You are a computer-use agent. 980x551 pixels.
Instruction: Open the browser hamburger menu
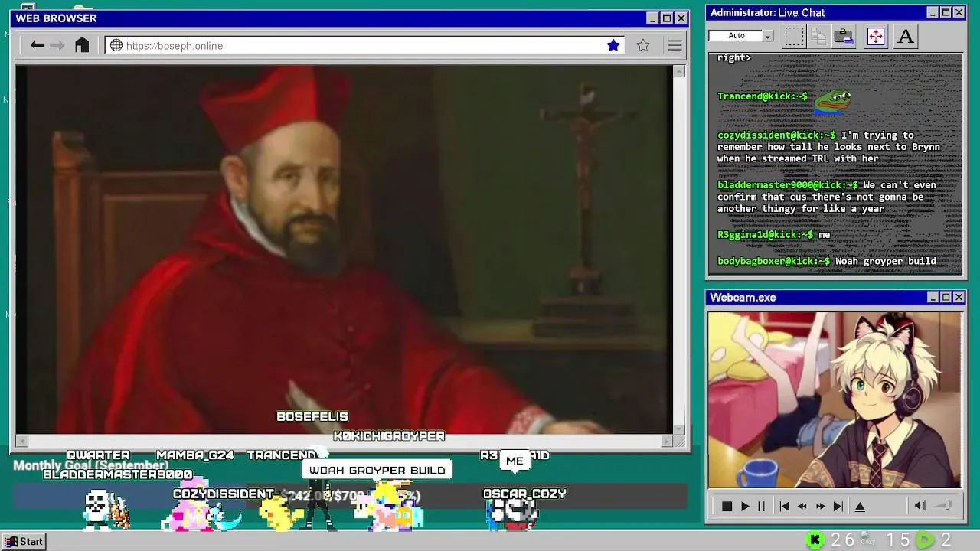(x=675, y=45)
